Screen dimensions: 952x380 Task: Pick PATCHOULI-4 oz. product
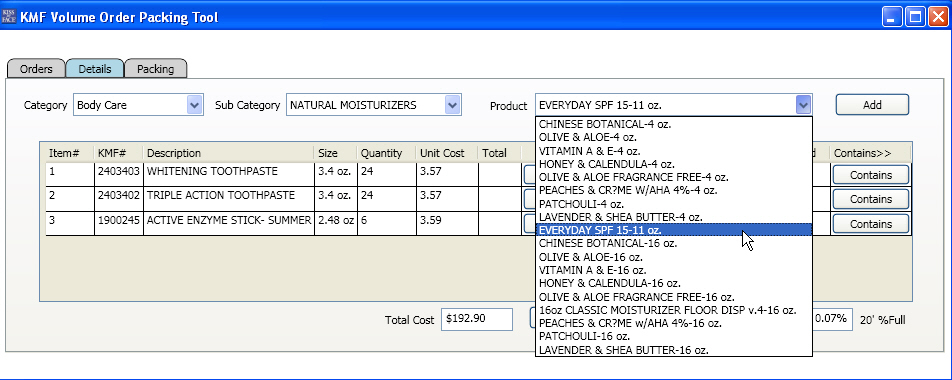(x=673, y=204)
